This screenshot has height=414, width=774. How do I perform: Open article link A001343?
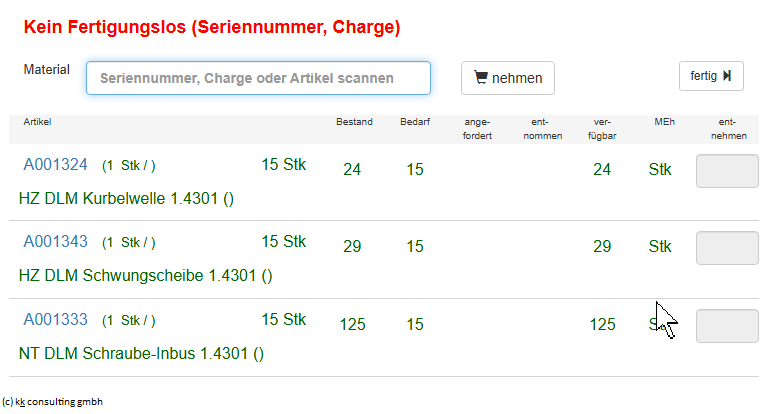(x=55, y=241)
